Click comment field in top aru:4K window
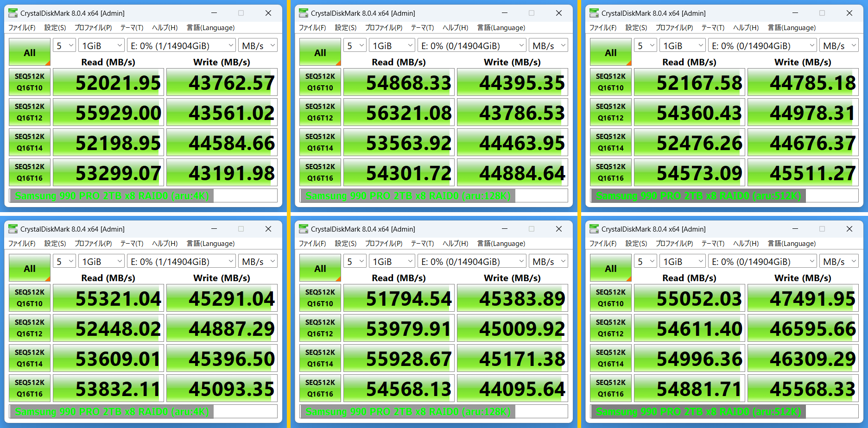868x428 pixels. pos(143,195)
